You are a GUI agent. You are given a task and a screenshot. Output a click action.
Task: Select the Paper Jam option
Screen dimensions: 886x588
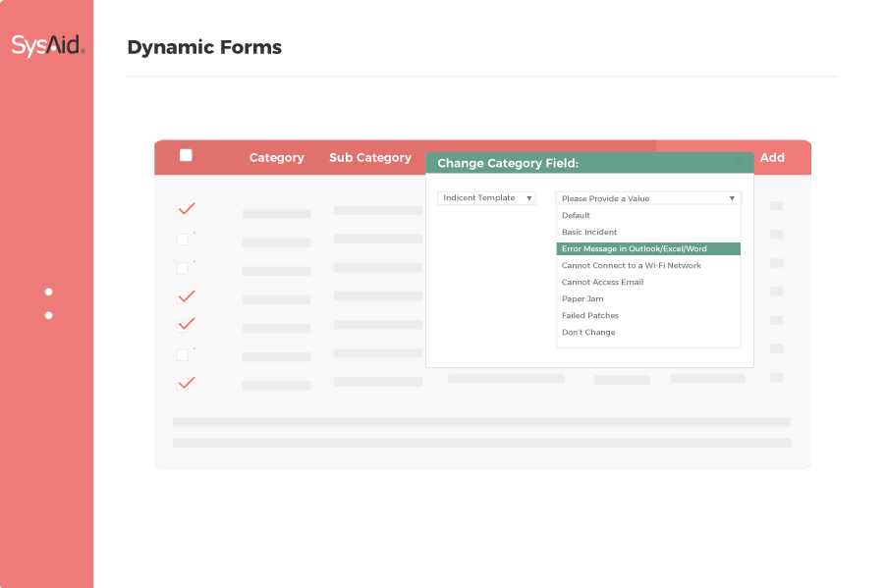pyautogui.click(x=648, y=298)
